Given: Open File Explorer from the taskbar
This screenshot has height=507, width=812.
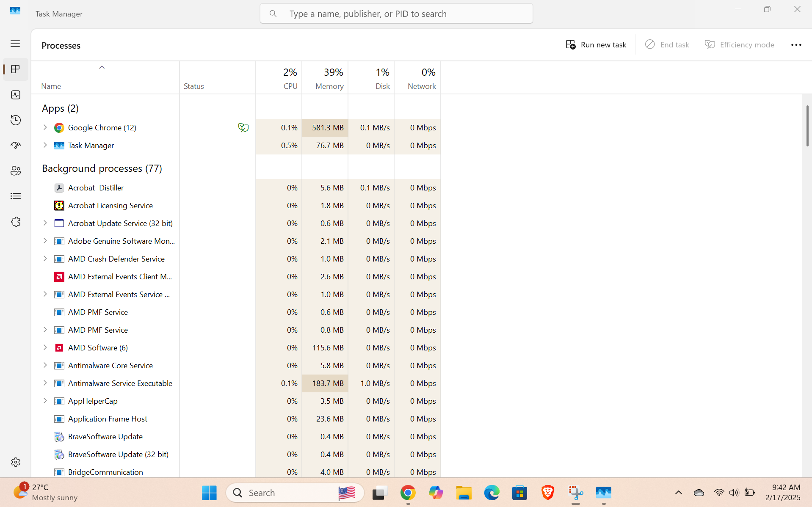Looking at the screenshot, I should coord(464,493).
